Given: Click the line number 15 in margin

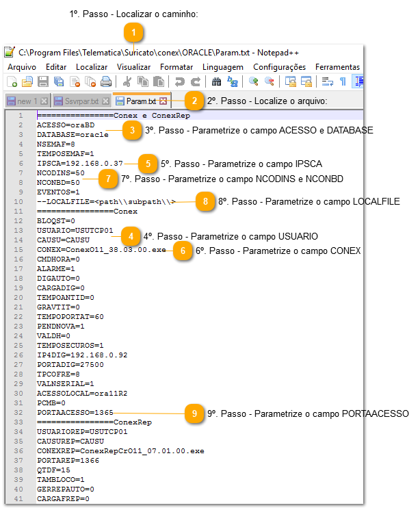Looking at the screenshot, I should [x=21, y=250].
